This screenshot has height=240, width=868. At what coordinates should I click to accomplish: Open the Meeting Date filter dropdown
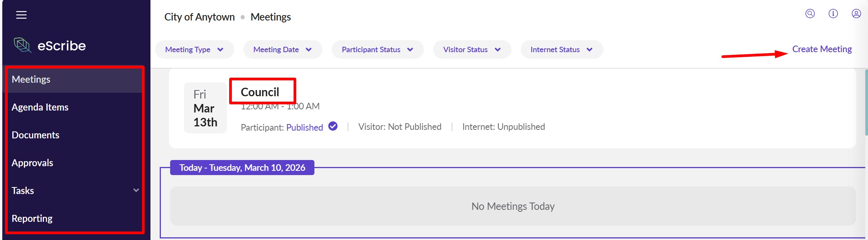coord(282,49)
